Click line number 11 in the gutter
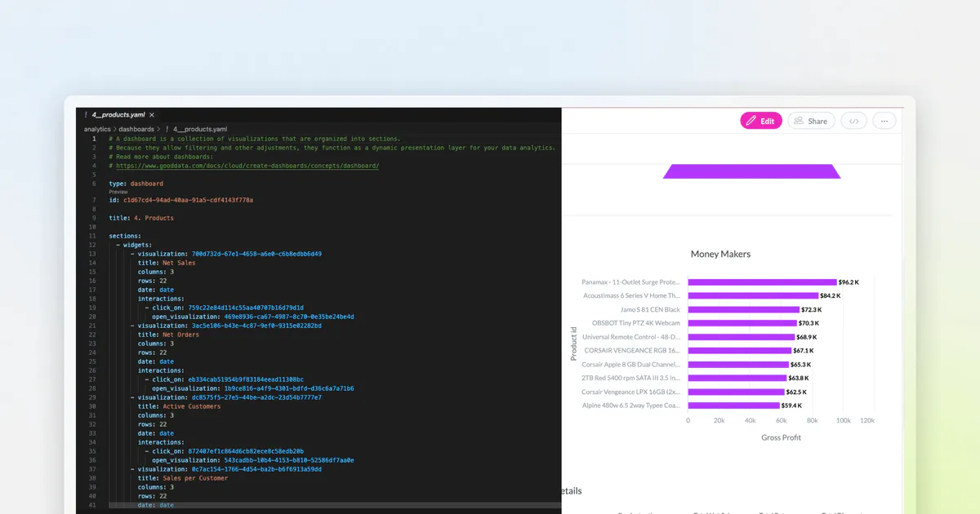This screenshot has width=980, height=514. [92, 236]
